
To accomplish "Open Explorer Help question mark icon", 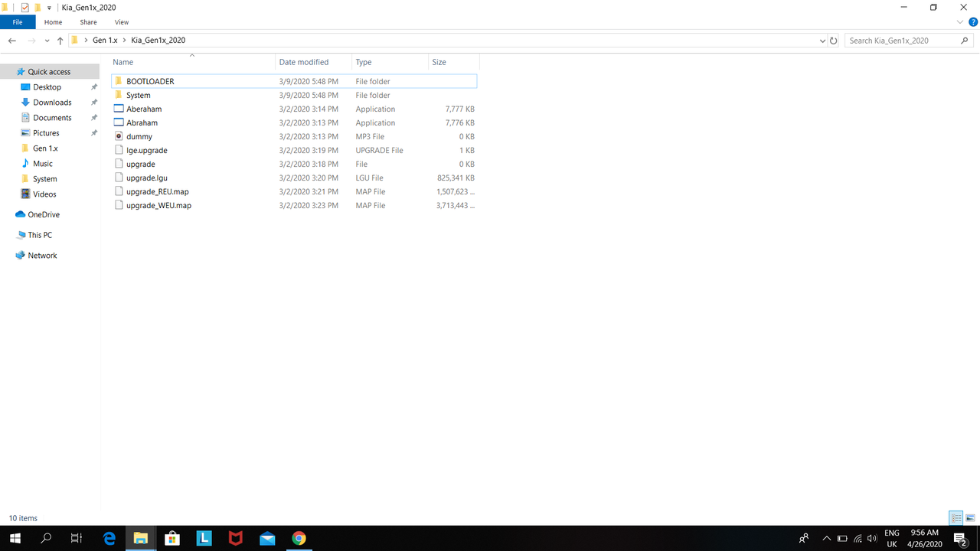I will pyautogui.click(x=973, y=22).
